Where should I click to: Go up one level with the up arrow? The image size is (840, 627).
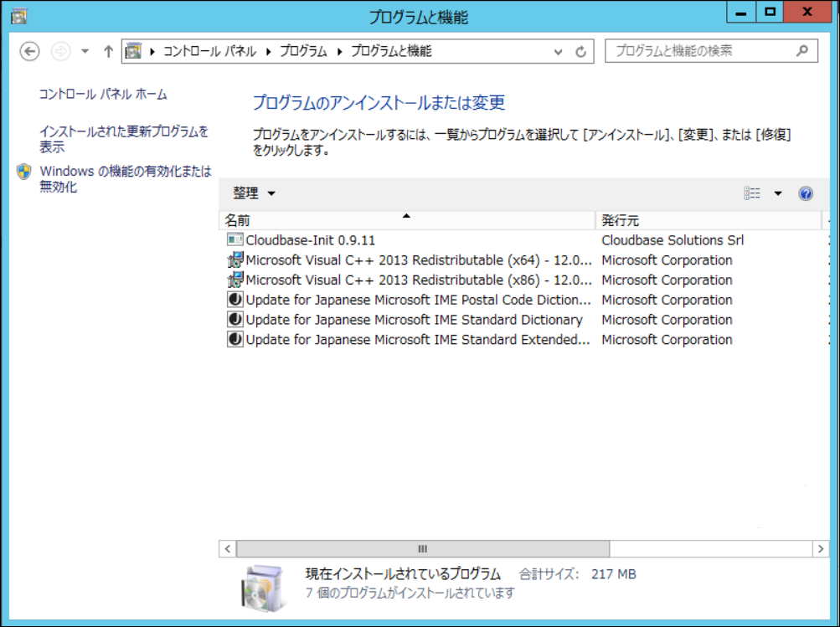[108, 51]
